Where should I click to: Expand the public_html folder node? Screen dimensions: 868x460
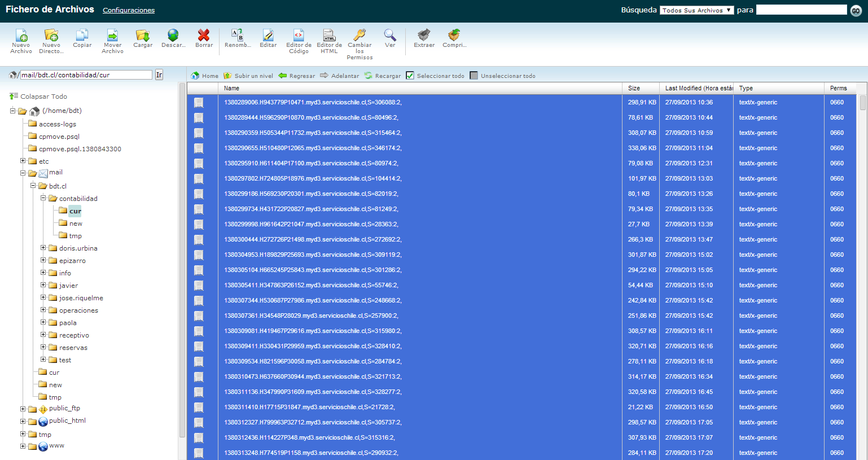(23, 421)
